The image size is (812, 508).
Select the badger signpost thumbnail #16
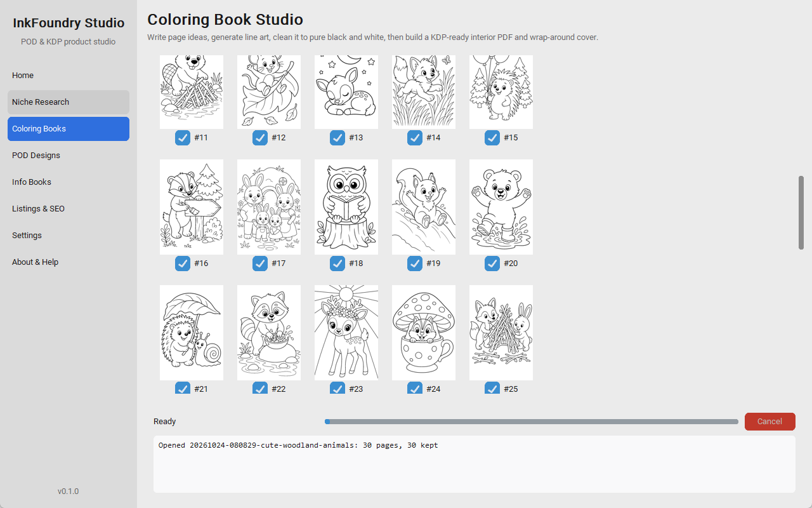click(x=192, y=207)
